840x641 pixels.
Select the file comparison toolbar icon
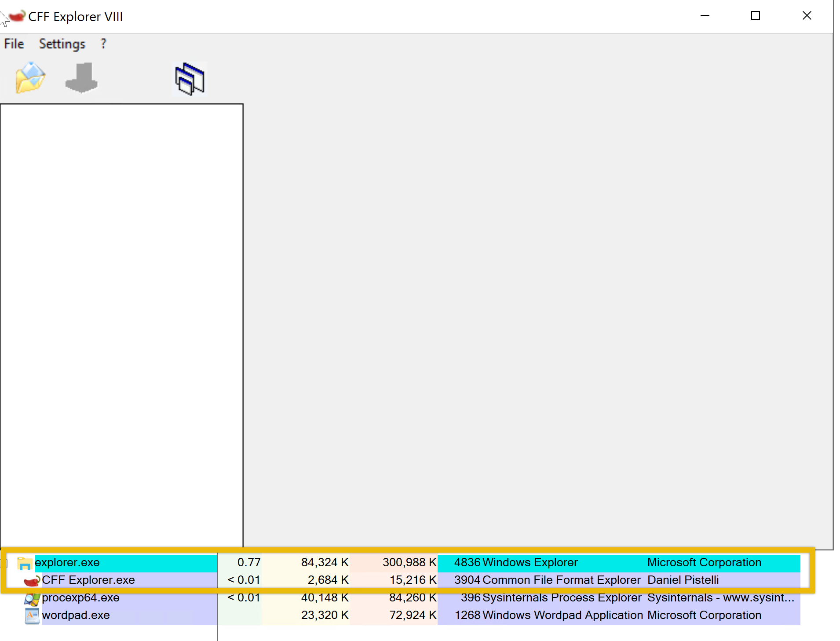pos(189,78)
